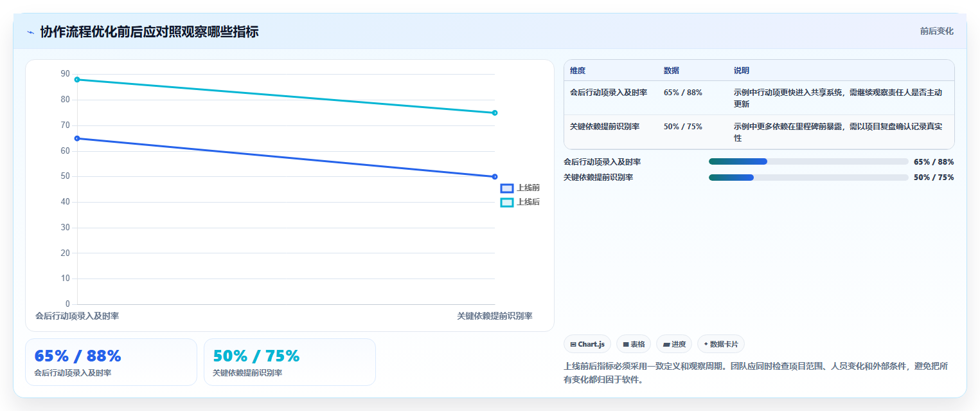This screenshot has width=980, height=411.
Task: Click the 表格 chip icon
Action: pyautogui.click(x=626, y=345)
